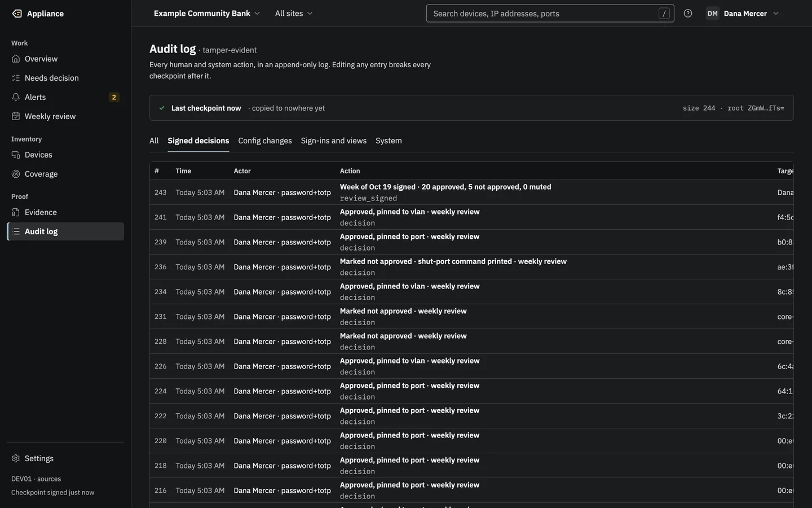
Task: Click the slash shortcut badge in search
Action: point(664,14)
